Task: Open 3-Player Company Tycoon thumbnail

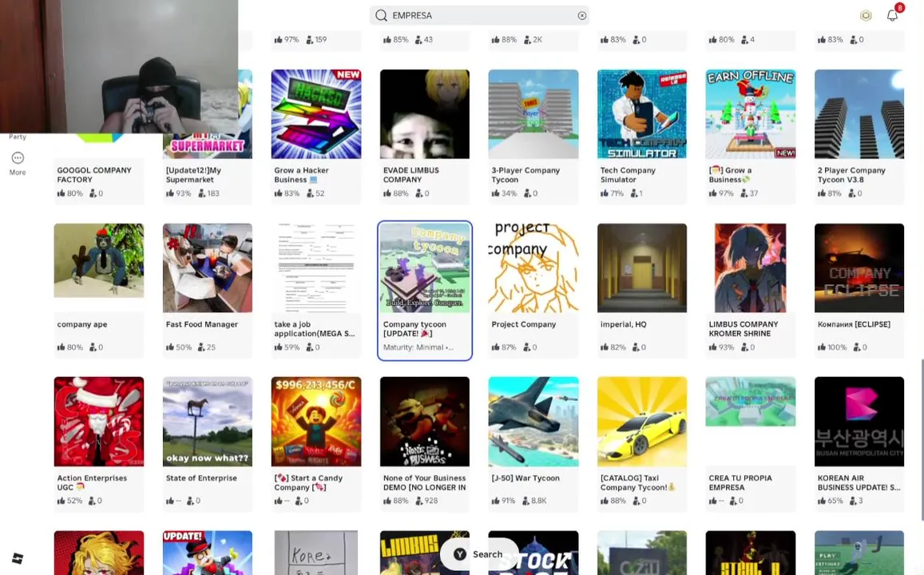Action: click(533, 114)
